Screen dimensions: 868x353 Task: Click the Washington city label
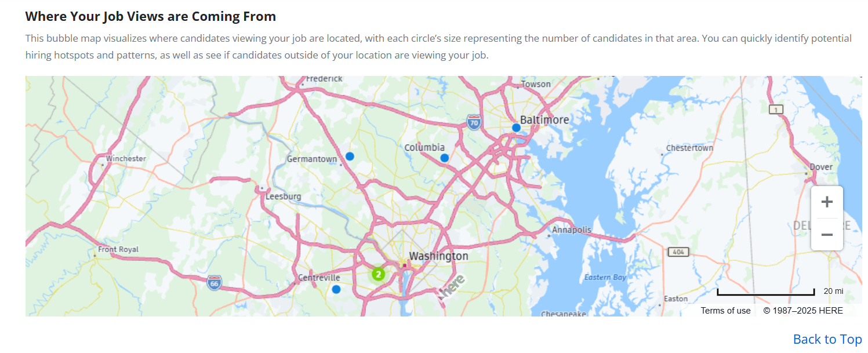pyautogui.click(x=439, y=256)
